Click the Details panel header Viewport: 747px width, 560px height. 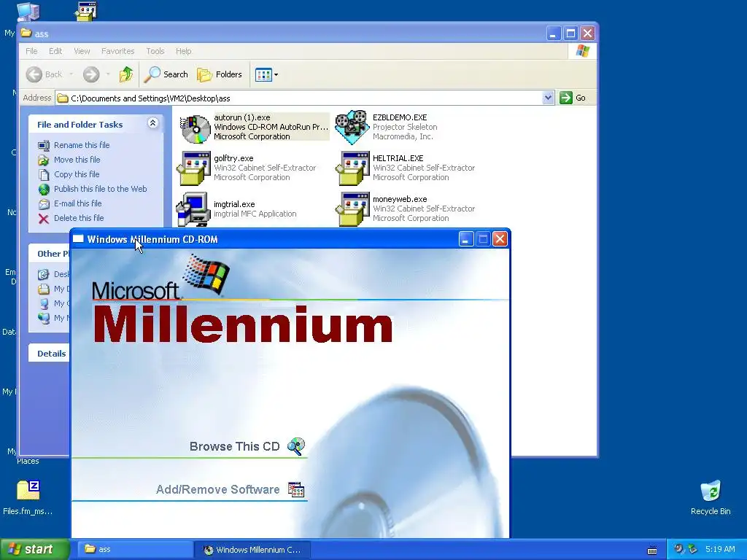tap(50, 354)
